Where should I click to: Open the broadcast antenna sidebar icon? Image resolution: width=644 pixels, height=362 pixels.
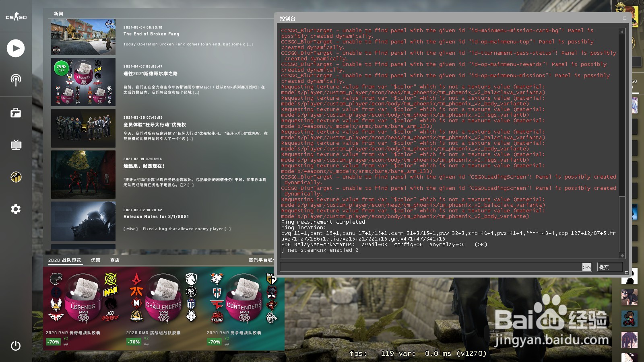pos(16,80)
